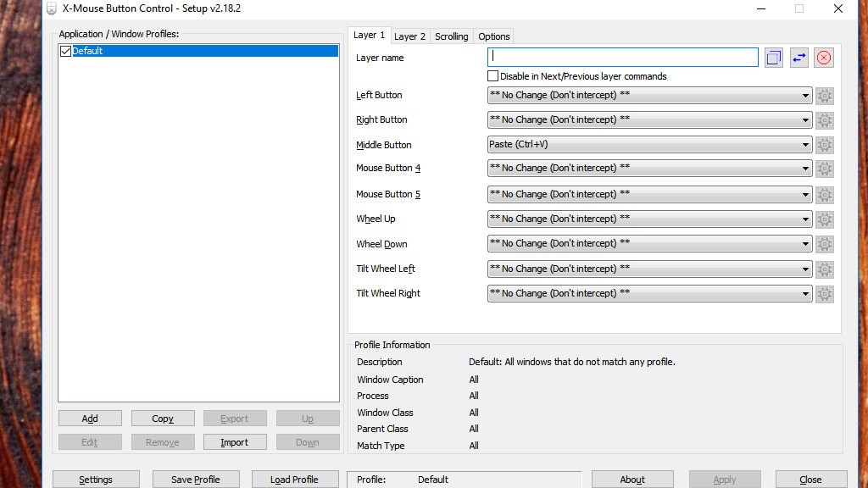
Task: Expand the Tilt Wheel Right action dropdown
Action: (649, 293)
